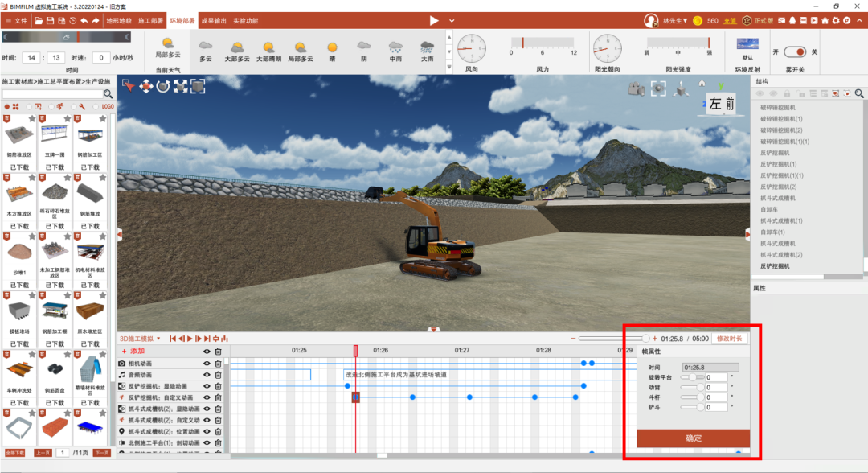Click the search magnifier in 结构 panel
Screen dimensions: 868x473
pos(859,93)
